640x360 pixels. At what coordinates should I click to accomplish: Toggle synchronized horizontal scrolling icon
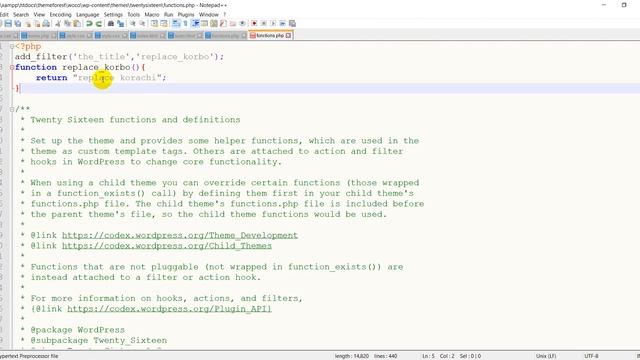pos(163,24)
